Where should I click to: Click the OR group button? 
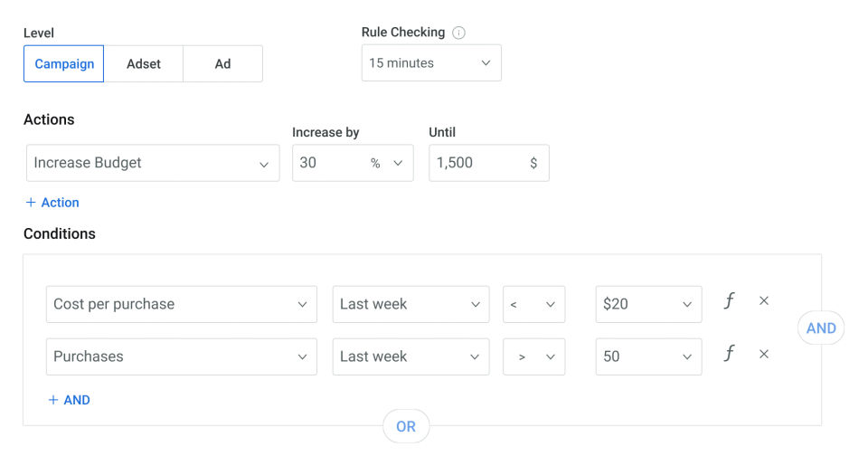coord(406,426)
